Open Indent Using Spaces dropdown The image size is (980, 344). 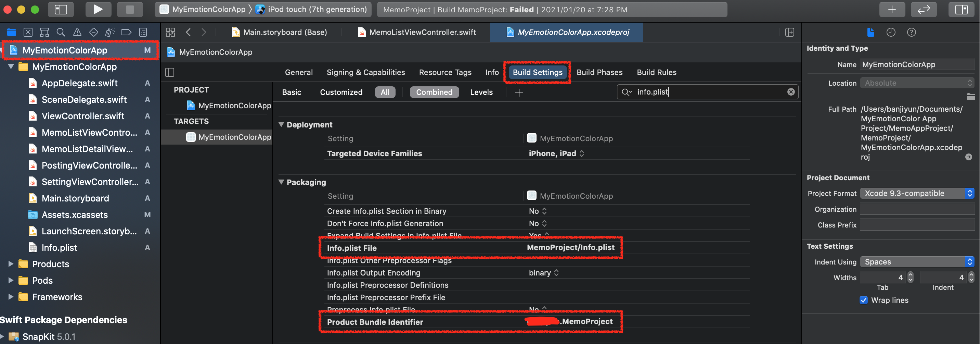click(x=917, y=262)
